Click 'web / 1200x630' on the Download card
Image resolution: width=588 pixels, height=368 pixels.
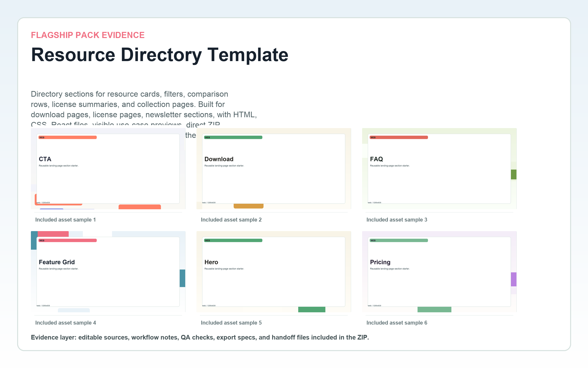[x=209, y=203]
